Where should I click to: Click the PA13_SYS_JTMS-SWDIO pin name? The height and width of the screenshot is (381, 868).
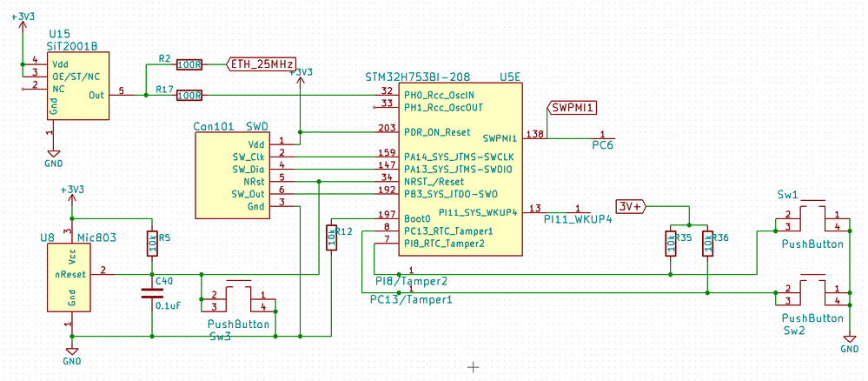point(459,169)
